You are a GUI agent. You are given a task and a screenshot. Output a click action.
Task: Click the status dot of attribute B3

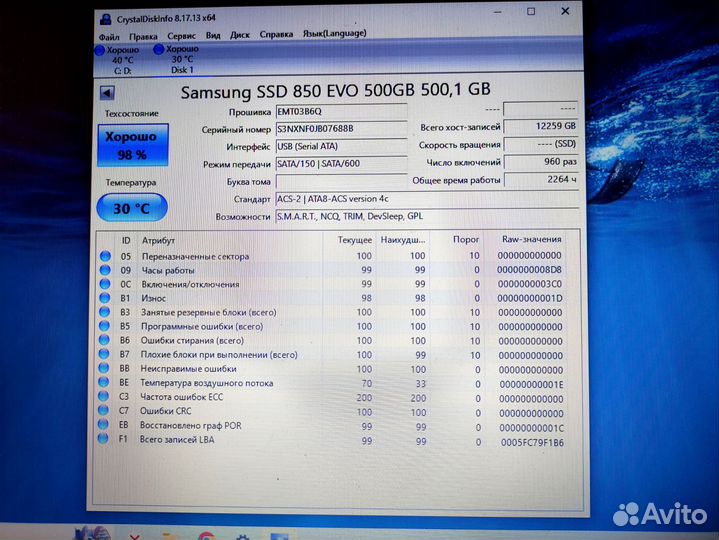tap(105, 312)
